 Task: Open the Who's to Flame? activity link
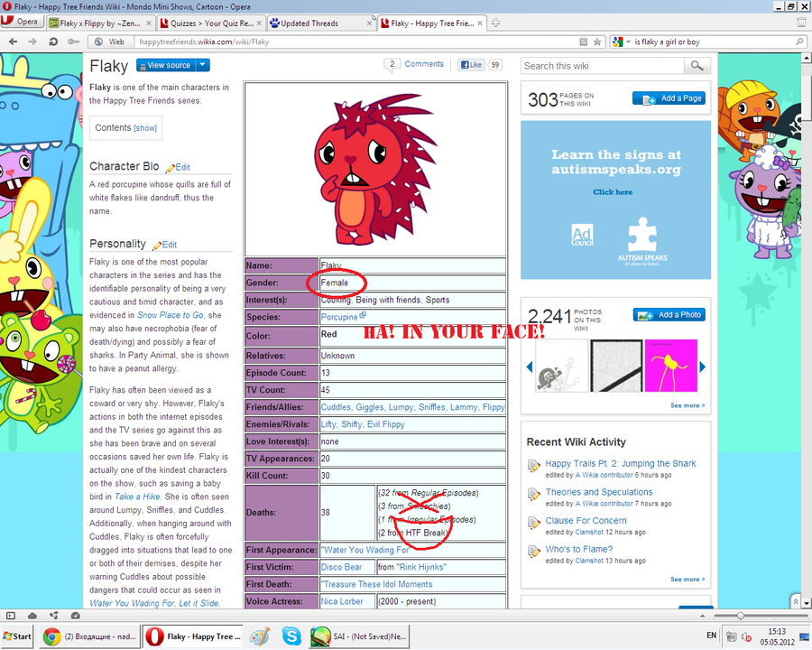click(x=579, y=549)
